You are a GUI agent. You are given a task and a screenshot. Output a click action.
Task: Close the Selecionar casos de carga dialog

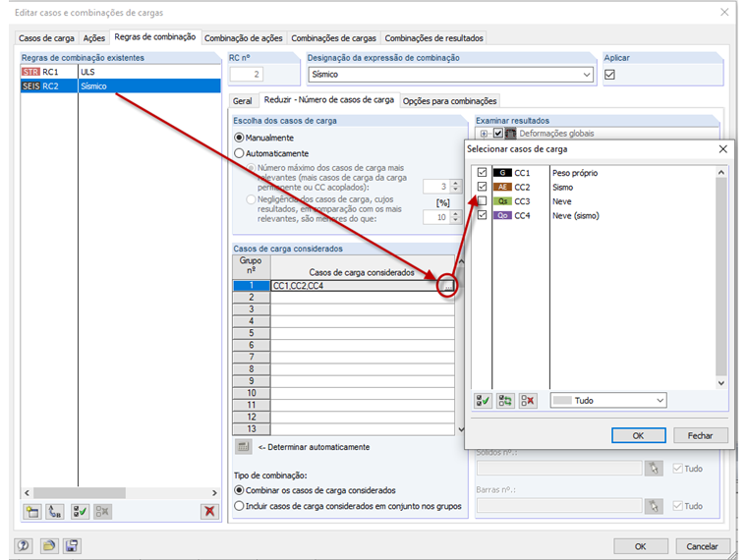722,149
